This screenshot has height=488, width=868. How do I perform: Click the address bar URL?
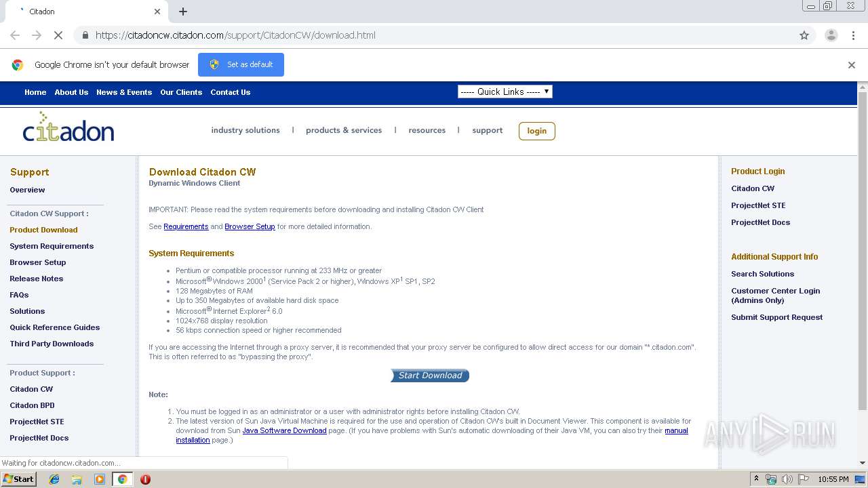click(x=235, y=35)
